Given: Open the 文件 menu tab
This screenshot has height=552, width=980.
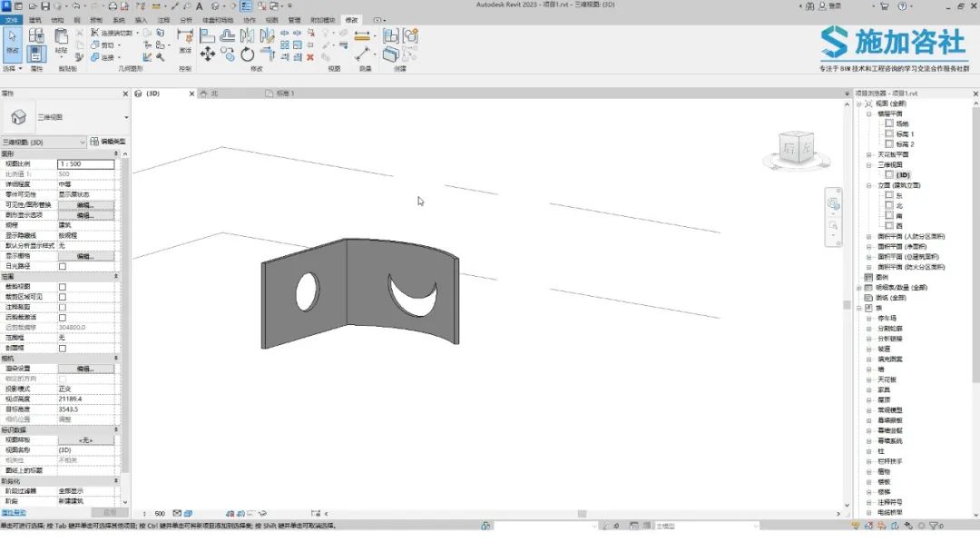Looking at the screenshot, I should (x=12, y=19).
